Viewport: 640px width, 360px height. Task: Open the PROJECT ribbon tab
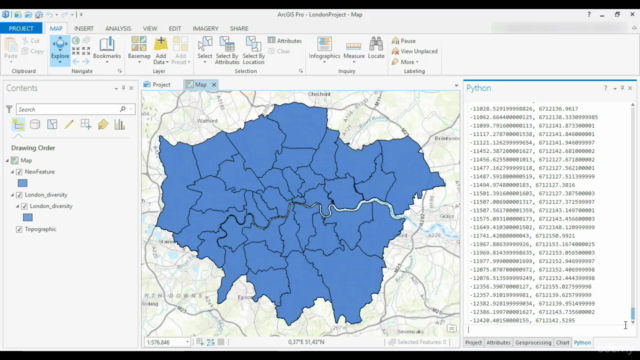tap(21, 28)
